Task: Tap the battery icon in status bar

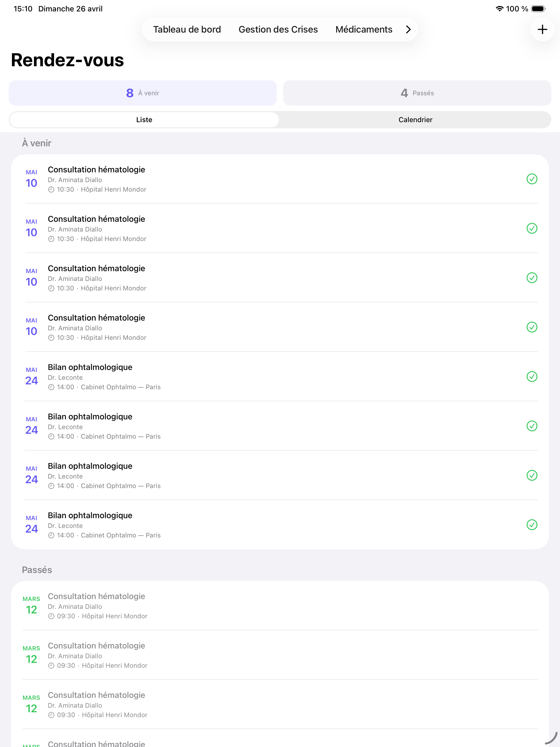Action: pyautogui.click(x=538, y=9)
